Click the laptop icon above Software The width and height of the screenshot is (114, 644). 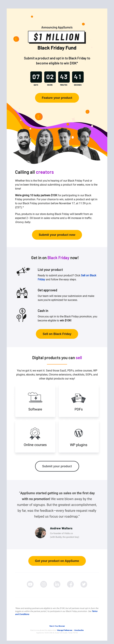pyautogui.click(x=35, y=398)
